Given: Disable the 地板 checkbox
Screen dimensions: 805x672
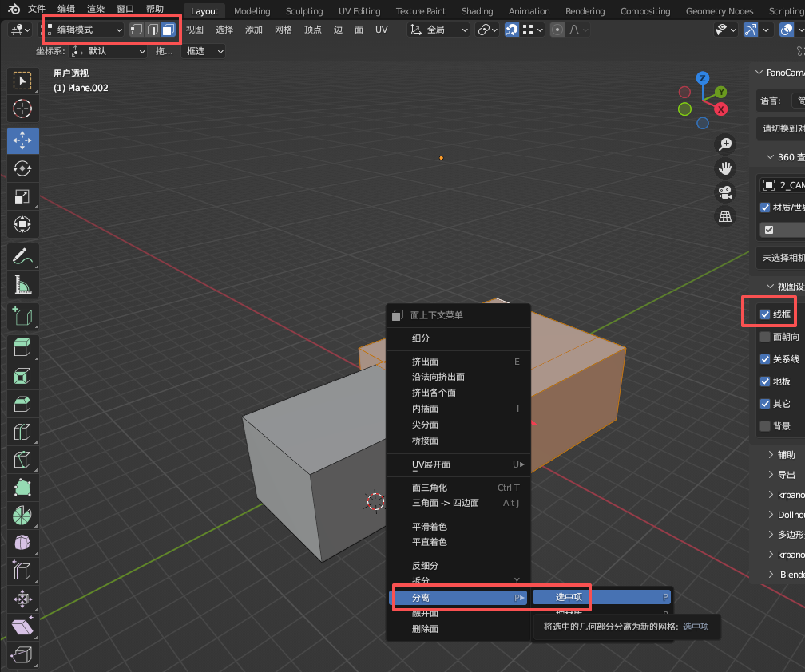Looking at the screenshot, I should [x=765, y=381].
